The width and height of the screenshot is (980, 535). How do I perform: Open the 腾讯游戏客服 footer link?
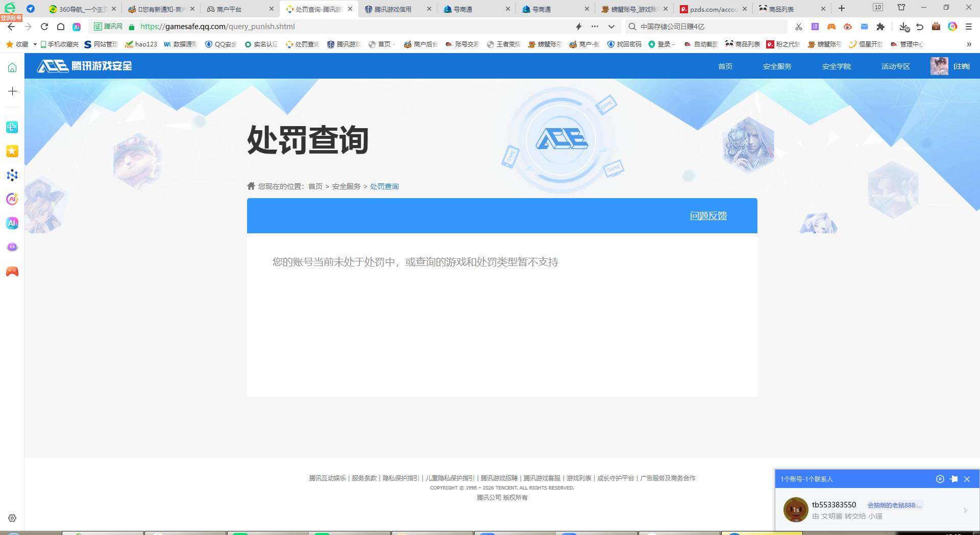click(542, 478)
